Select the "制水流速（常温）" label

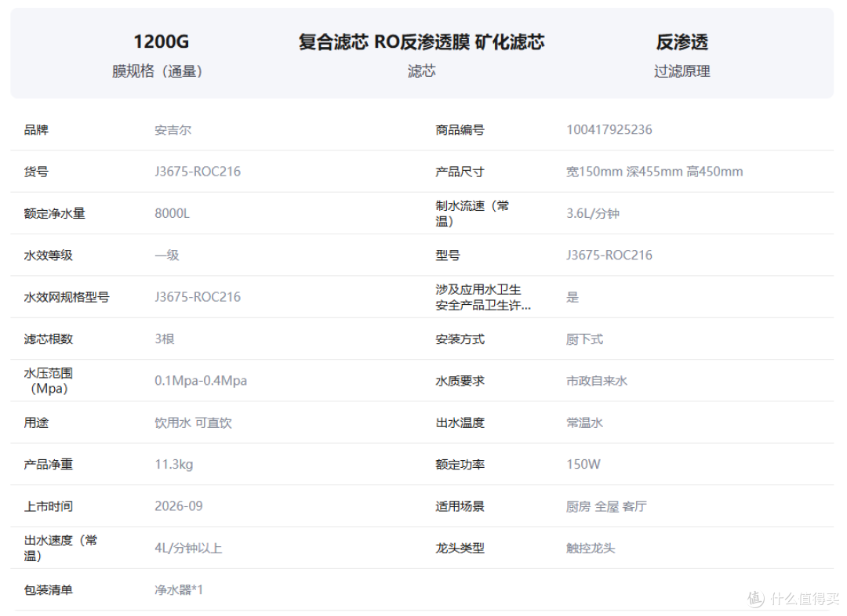[472, 214]
